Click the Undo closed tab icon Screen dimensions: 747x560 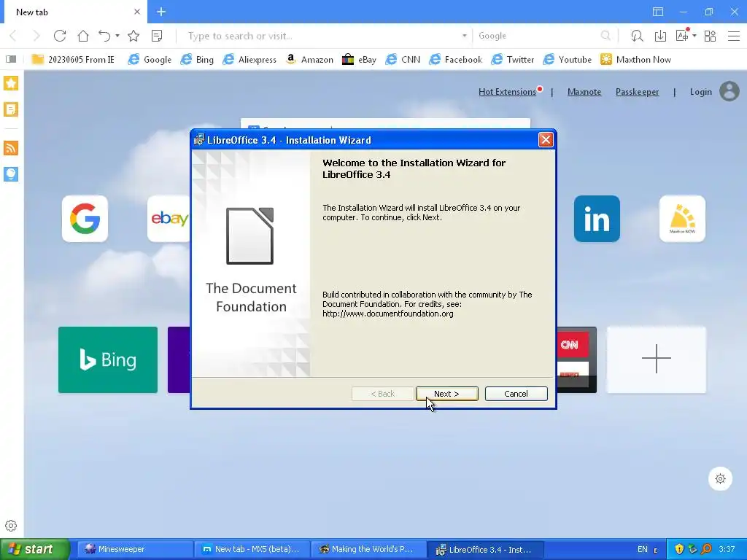click(104, 36)
